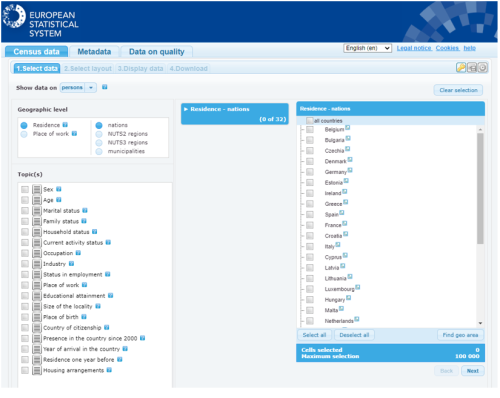Open the English language selector
The width and height of the screenshot is (500, 398).
click(x=367, y=48)
